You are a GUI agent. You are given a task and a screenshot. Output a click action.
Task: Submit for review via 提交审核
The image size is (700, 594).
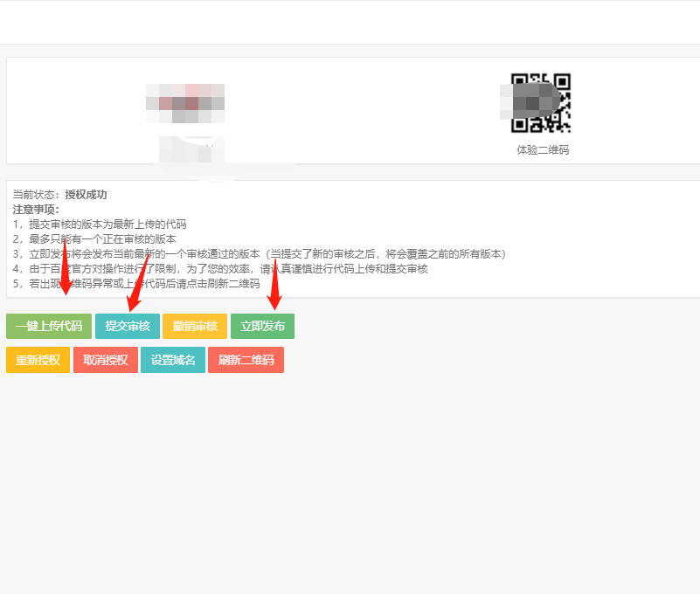point(128,326)
